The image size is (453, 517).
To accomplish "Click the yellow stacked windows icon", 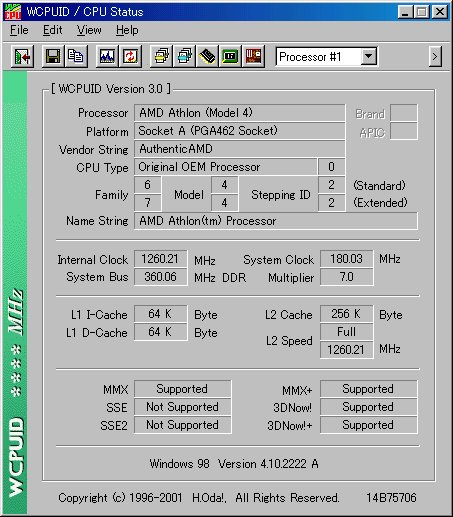I will click(161, 57).
